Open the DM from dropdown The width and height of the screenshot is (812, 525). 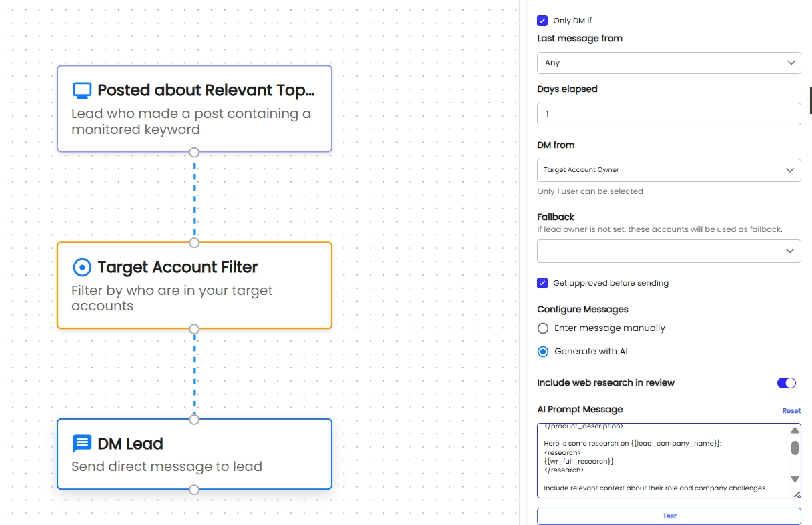pyautogui.click(x=669, y=170)
